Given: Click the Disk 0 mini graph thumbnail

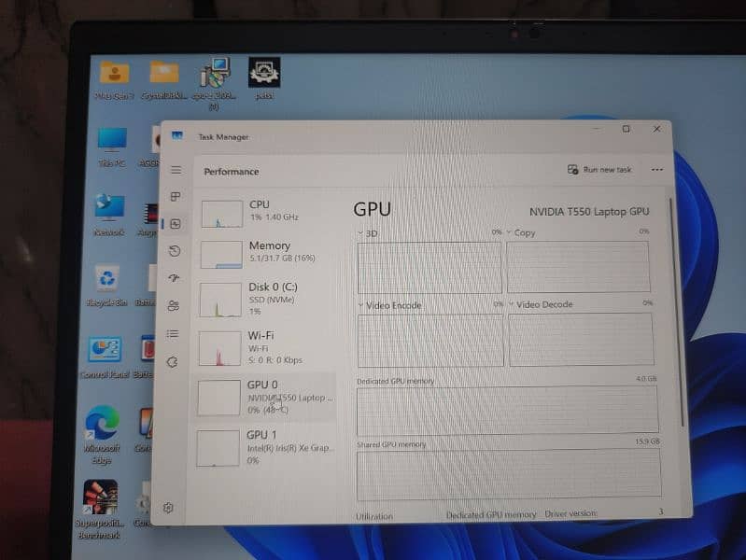Looking at the screenshot, I should click(220, 300).
